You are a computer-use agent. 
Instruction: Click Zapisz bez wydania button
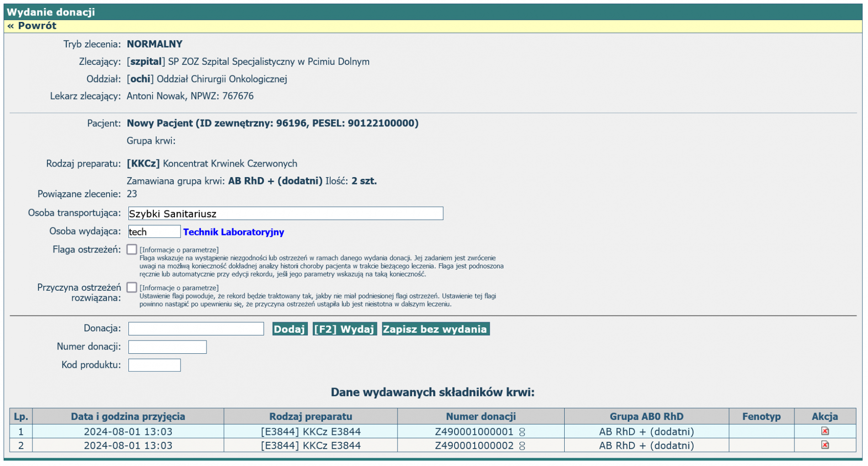point(435,329)
